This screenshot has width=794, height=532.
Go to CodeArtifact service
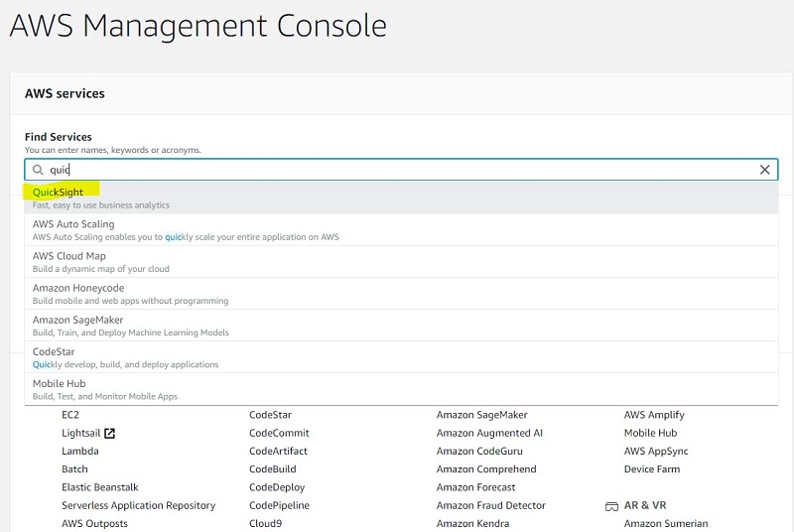[278, 451]
